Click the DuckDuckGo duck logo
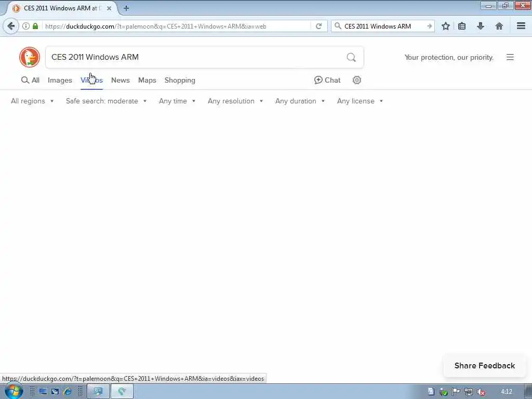 [30, 57]
